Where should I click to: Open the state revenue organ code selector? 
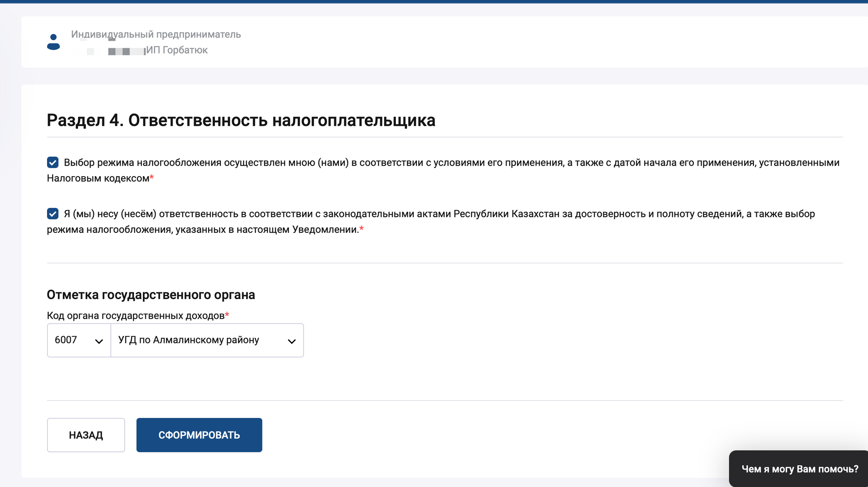click(78, 340)
